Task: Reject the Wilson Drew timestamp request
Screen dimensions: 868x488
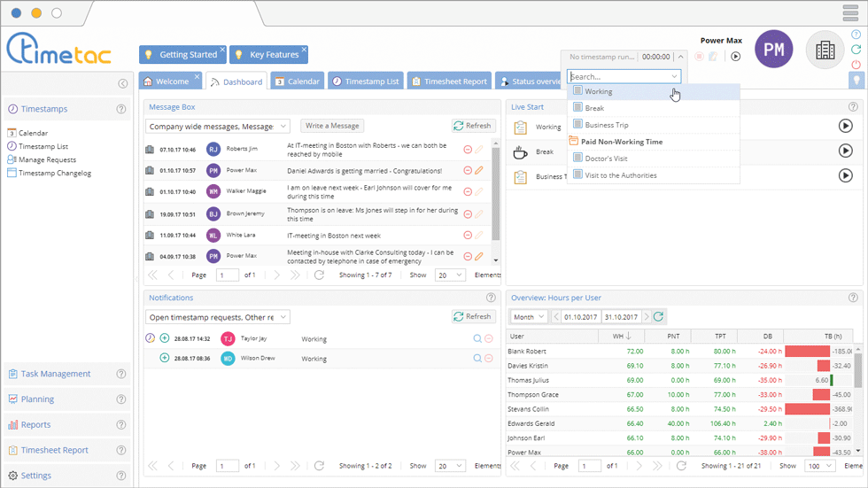Action: tap(489, 359)
